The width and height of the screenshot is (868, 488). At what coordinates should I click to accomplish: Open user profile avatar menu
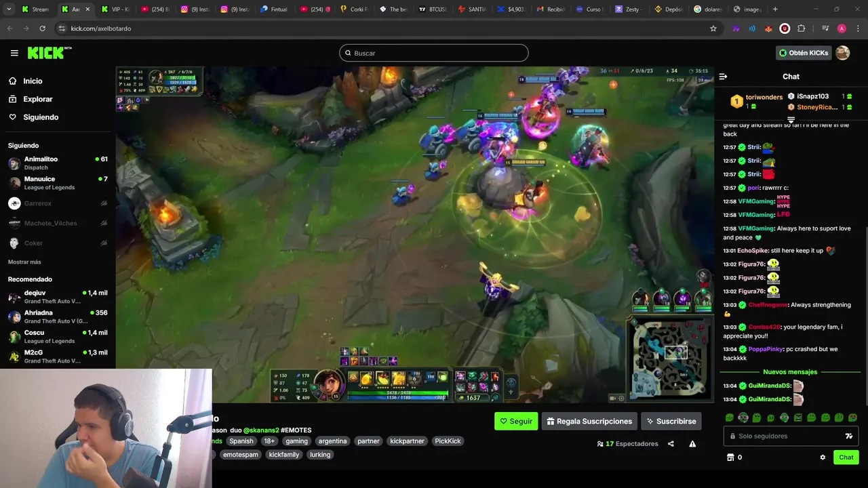tap(843, 53)
